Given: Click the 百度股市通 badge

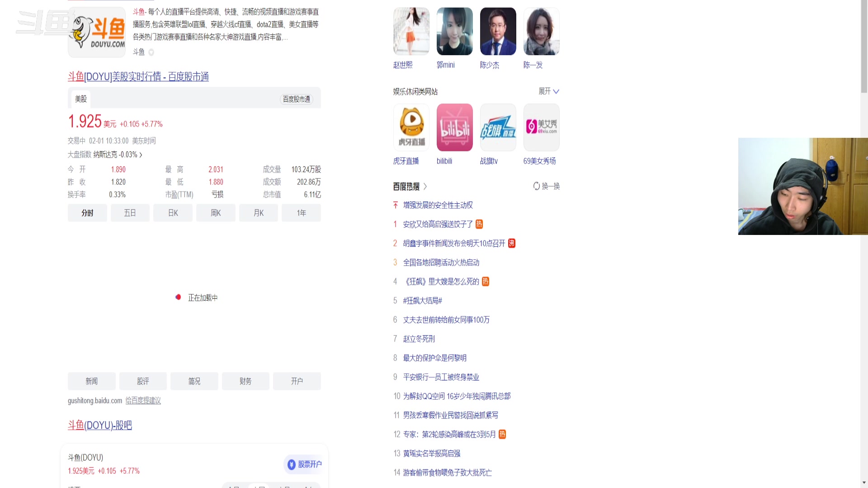Looking at the screenshot, I should pos(297,99).
